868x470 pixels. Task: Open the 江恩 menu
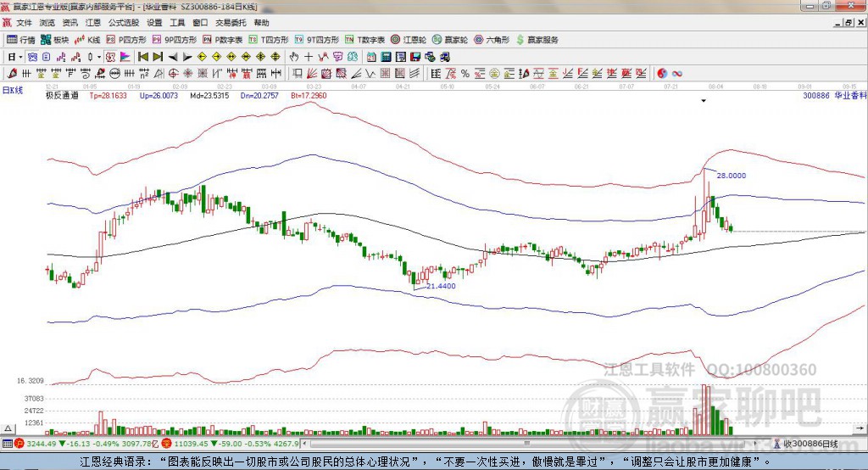pyautogui.click(x=93, y=23)
